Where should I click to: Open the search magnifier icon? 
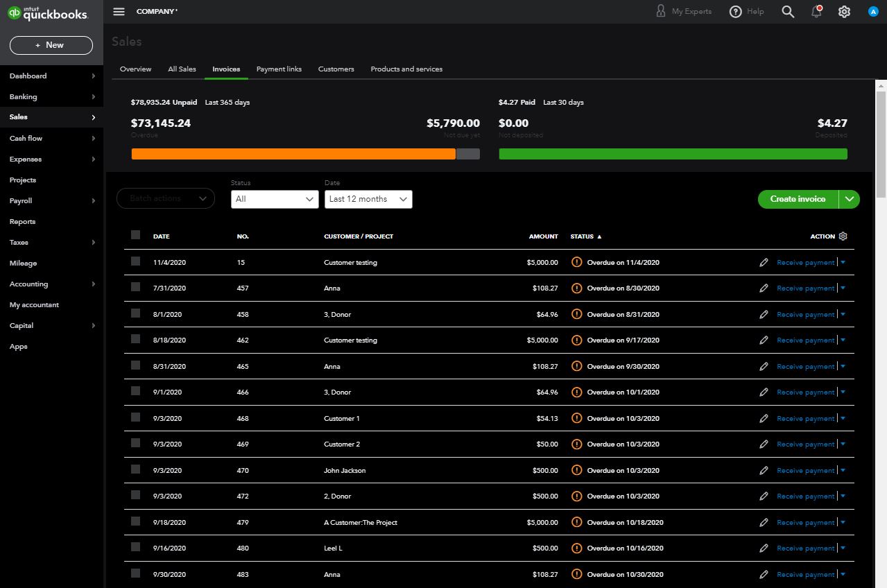(x=788, y=12)
